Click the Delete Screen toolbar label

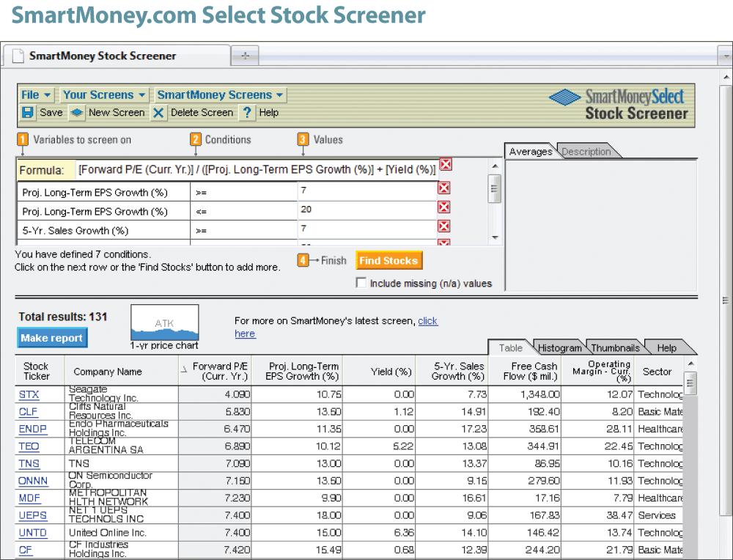202,113
